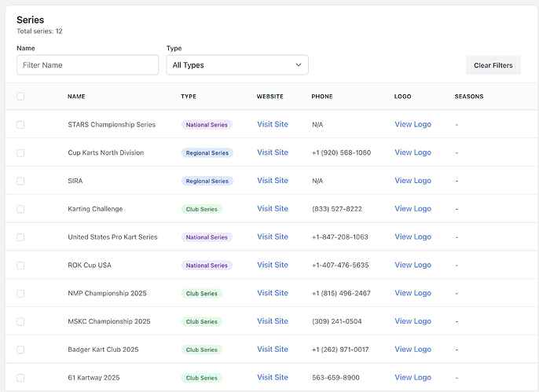Image resolution: width=539 pixels, height=392 pixels.
Task: Open Visit Site for Badger Kart Club 2025
Action: coord(273,350)
